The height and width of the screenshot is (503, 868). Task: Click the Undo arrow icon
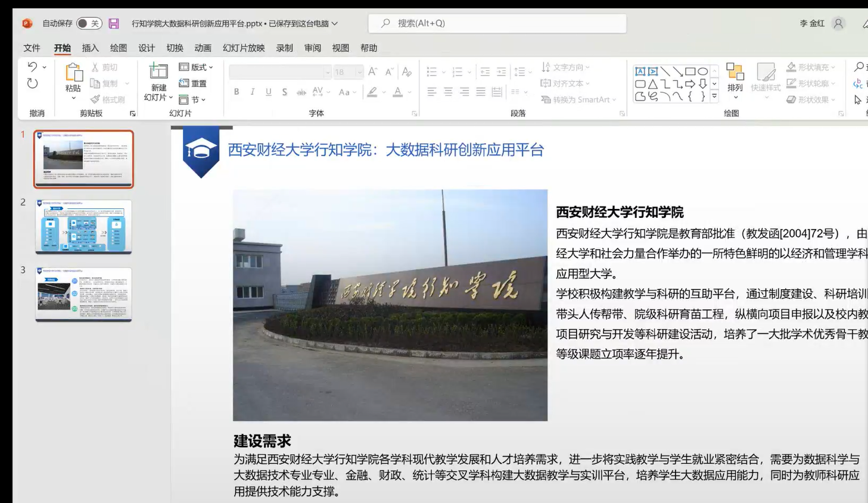click(32, 67)
